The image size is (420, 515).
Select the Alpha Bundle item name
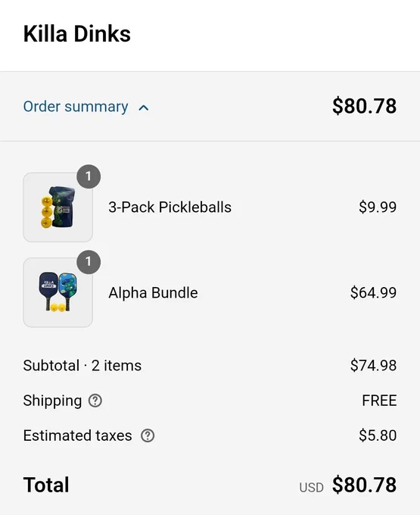tap(153, 292)
